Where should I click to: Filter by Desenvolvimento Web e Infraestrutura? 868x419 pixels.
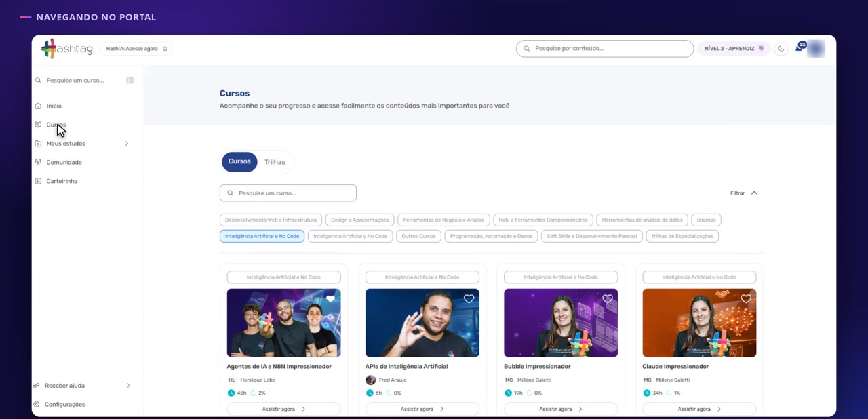pyautogui.click(x=271, y=220)
